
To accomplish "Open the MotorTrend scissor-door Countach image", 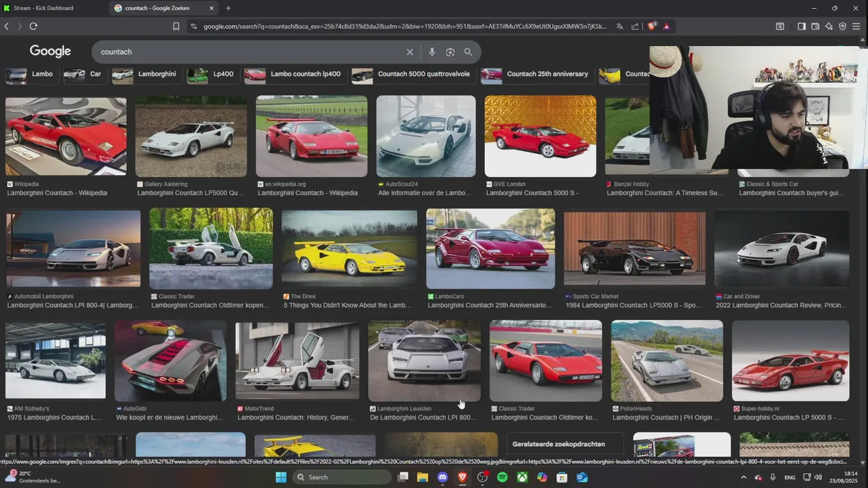I will coord(297,361).
